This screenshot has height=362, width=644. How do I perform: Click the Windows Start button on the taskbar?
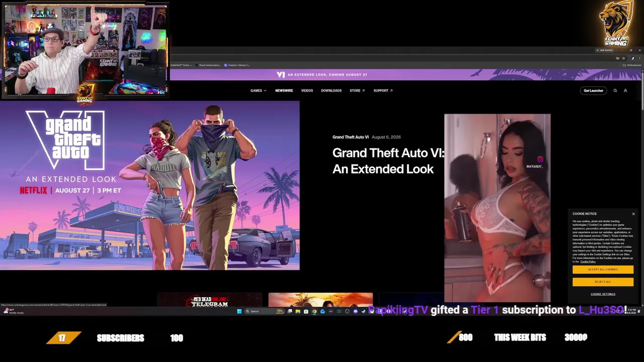click(x=239, y=311)
